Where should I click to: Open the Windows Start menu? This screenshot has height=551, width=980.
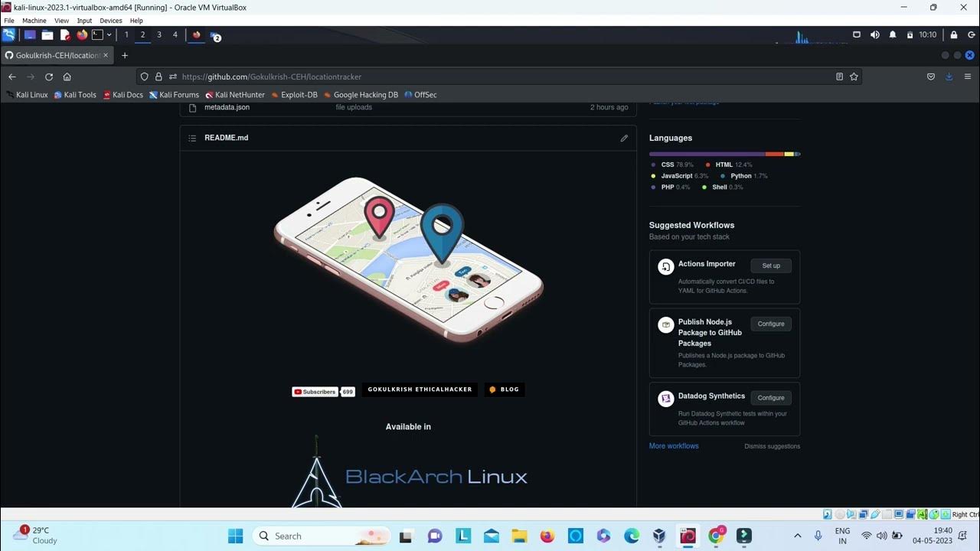(x=235, y=536)
